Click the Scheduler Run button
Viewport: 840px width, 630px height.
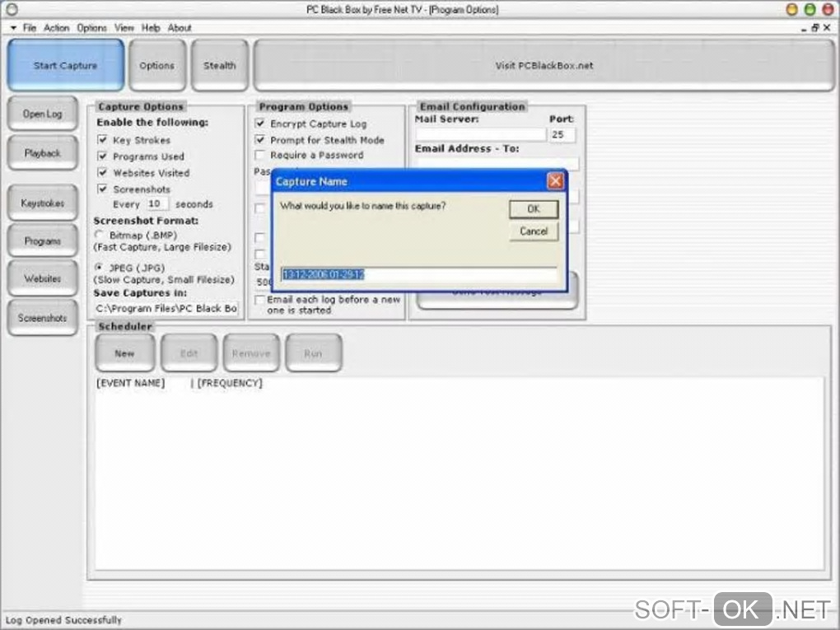point(314,353)
